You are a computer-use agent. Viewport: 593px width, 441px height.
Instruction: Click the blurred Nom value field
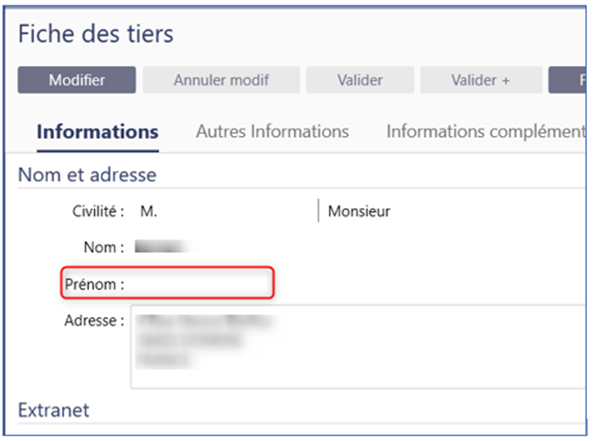pos(165,247)
